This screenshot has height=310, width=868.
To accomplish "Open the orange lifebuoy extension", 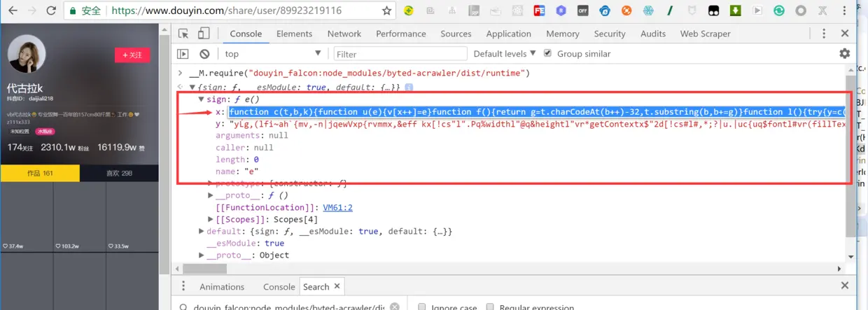I will [626, 10].
